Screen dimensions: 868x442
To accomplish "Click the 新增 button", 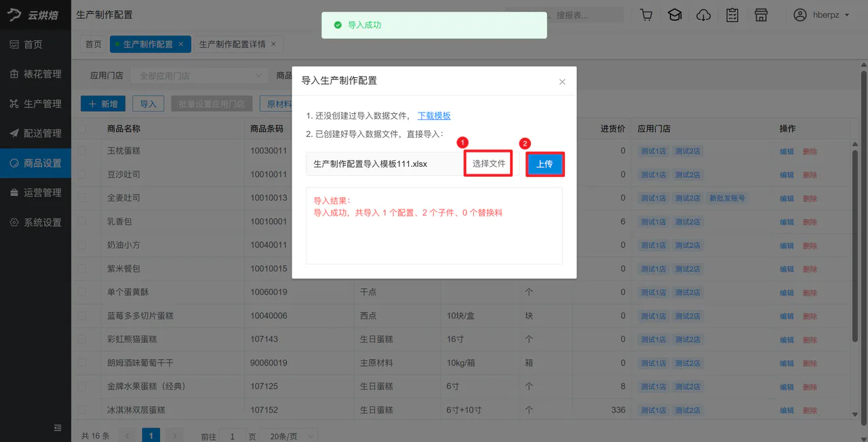I will pos(103,104).
